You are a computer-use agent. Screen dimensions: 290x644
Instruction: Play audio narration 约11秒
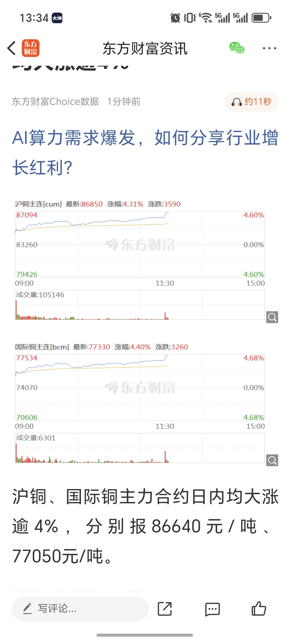click(252, 102)
